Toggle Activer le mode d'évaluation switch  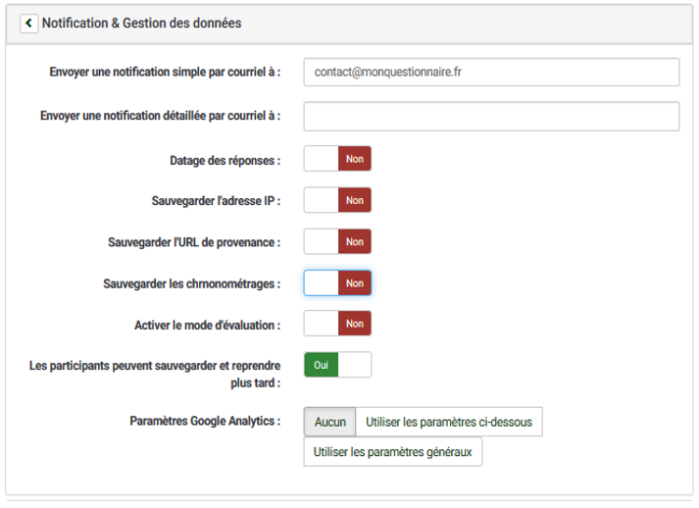coord(337,324)
